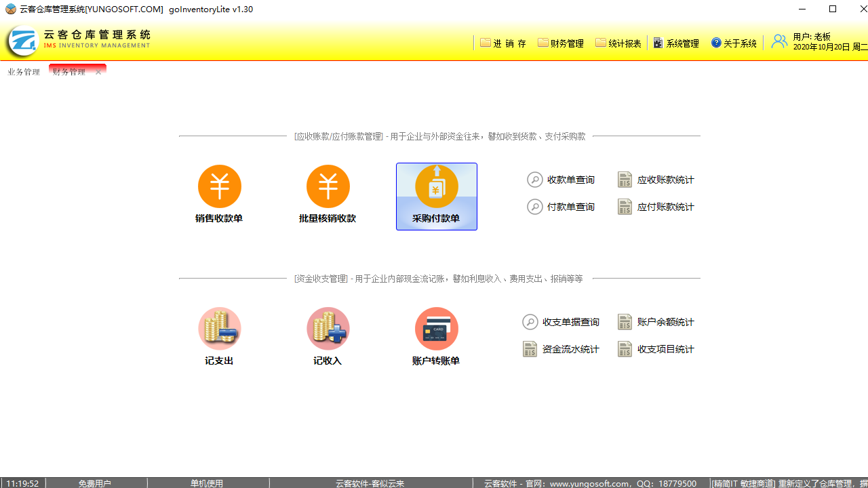Open the 系统管理 system management menu

pos(676,42)
